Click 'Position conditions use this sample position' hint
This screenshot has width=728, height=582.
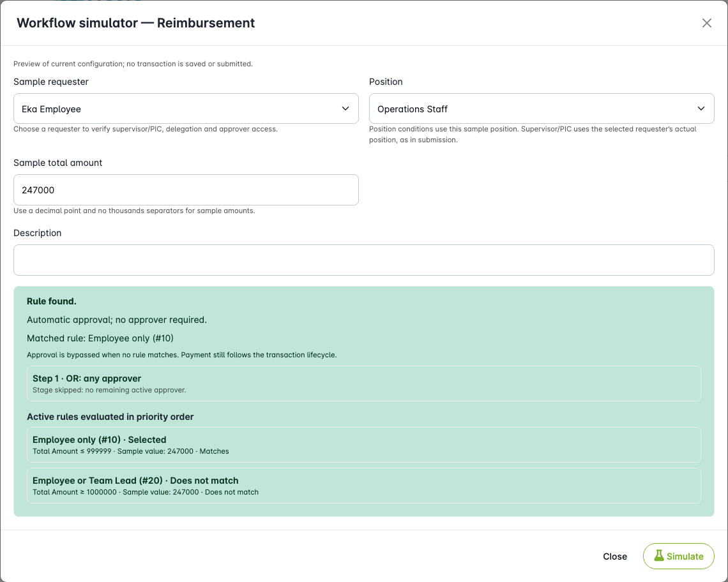533,135
